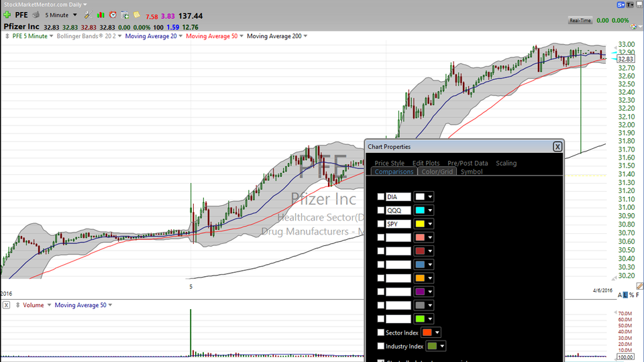Switch to the Edit Plots tab
The image size is (644, 362).
click(x=426, y=163)
